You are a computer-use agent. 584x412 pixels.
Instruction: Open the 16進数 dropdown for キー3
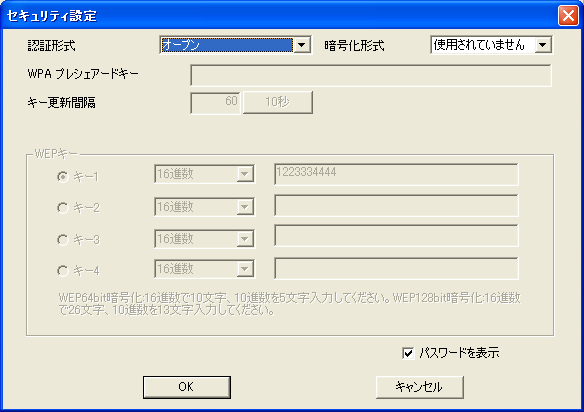tap(204, 239)
